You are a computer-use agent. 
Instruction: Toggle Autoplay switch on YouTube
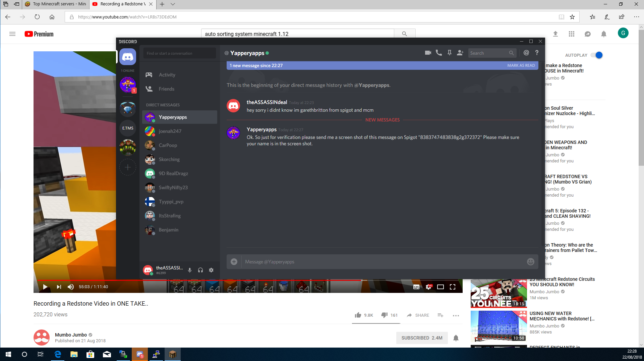click(597, 55)
